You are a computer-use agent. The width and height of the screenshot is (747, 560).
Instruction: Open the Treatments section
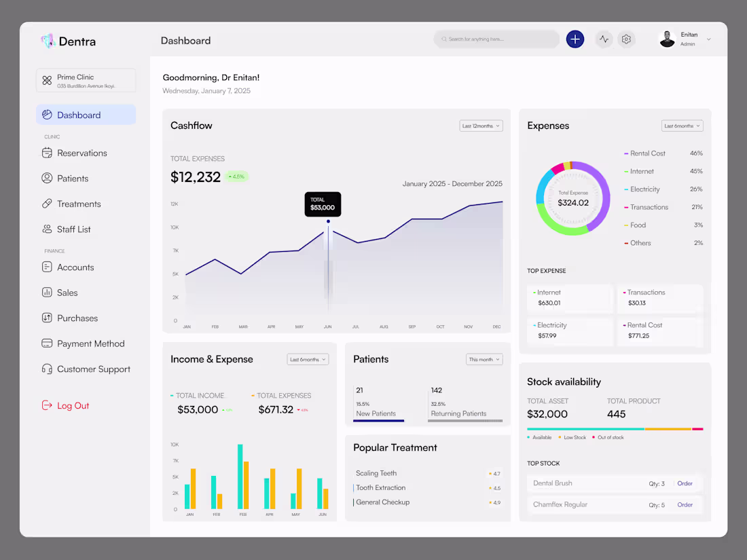47,204
